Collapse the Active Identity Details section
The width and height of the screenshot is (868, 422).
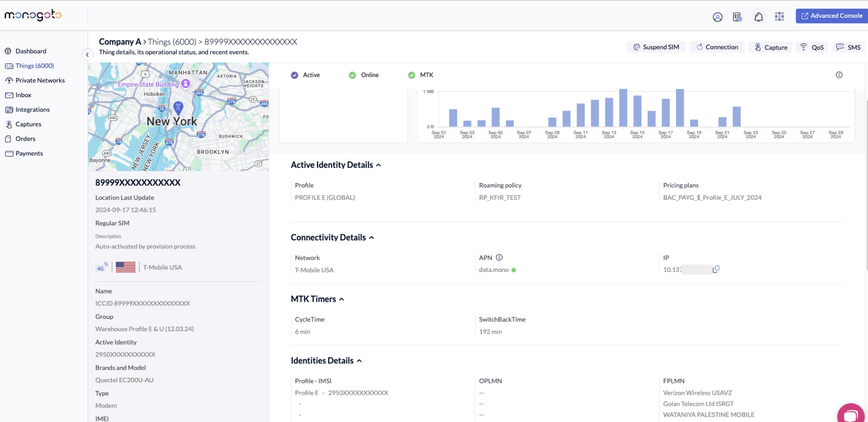[x=378, y=165]
